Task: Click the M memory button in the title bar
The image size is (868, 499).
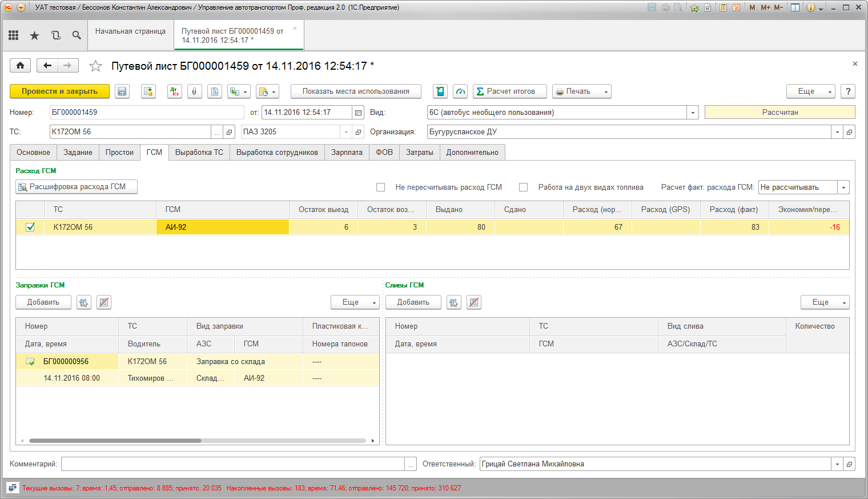Action: [x=752, y=7]
